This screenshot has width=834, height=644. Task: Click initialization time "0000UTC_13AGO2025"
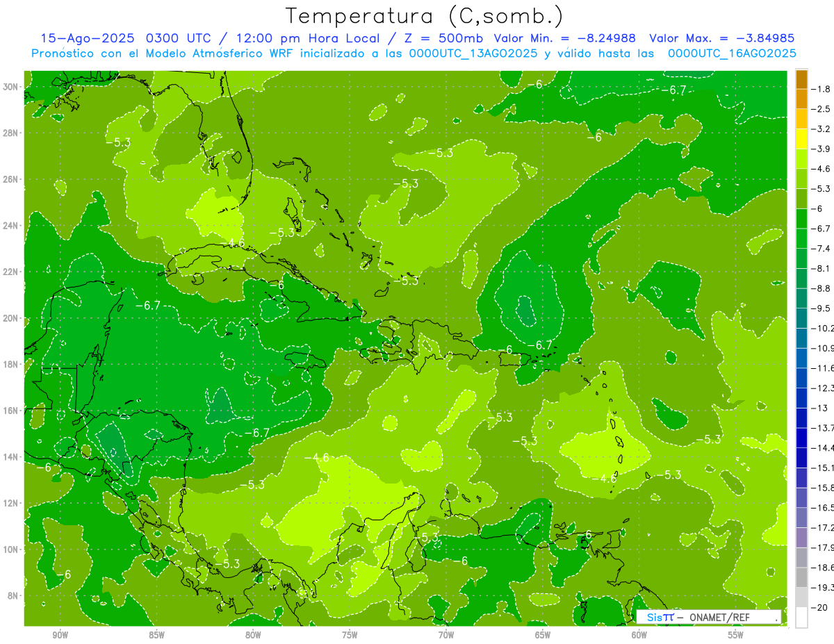coord(473,53)
